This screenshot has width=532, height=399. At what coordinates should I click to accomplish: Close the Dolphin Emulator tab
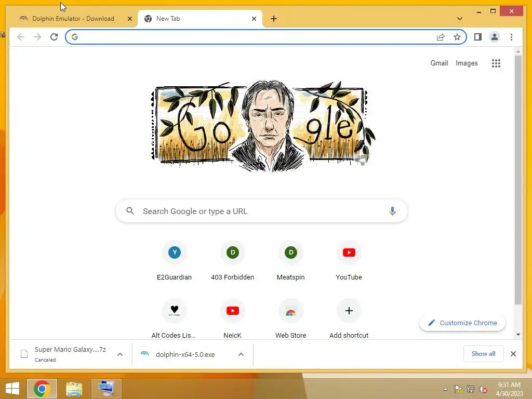(129, 19)
